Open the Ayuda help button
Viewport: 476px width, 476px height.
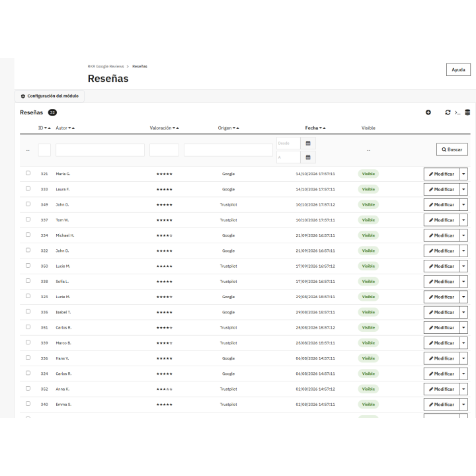point(458,70)
